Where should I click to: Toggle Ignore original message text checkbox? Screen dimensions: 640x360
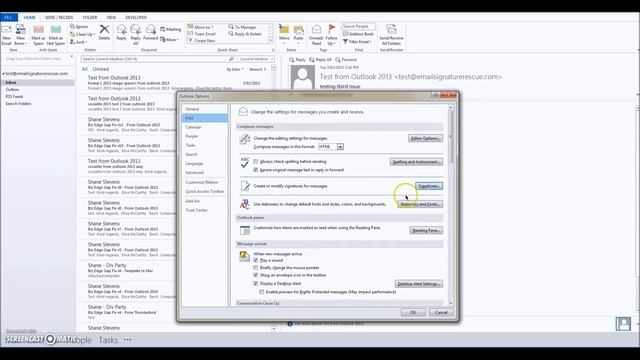pyautogui.click(x=256, y=170)
